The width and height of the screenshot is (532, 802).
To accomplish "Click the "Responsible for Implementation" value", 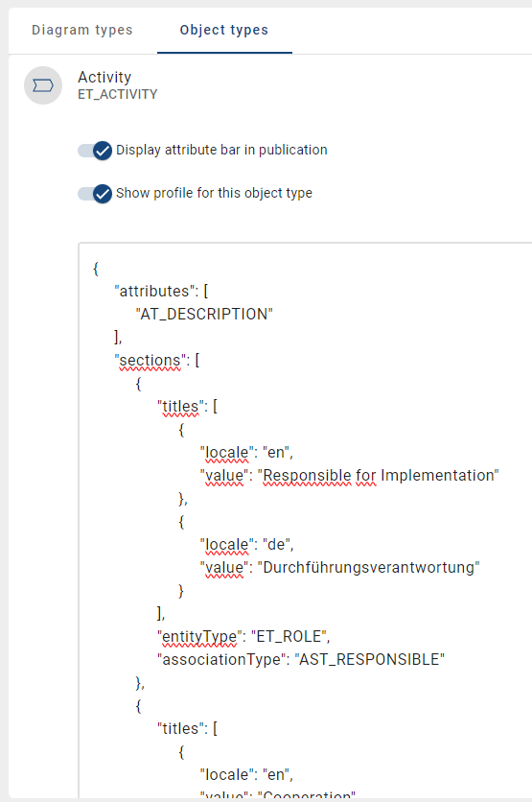I will [379, 475].
